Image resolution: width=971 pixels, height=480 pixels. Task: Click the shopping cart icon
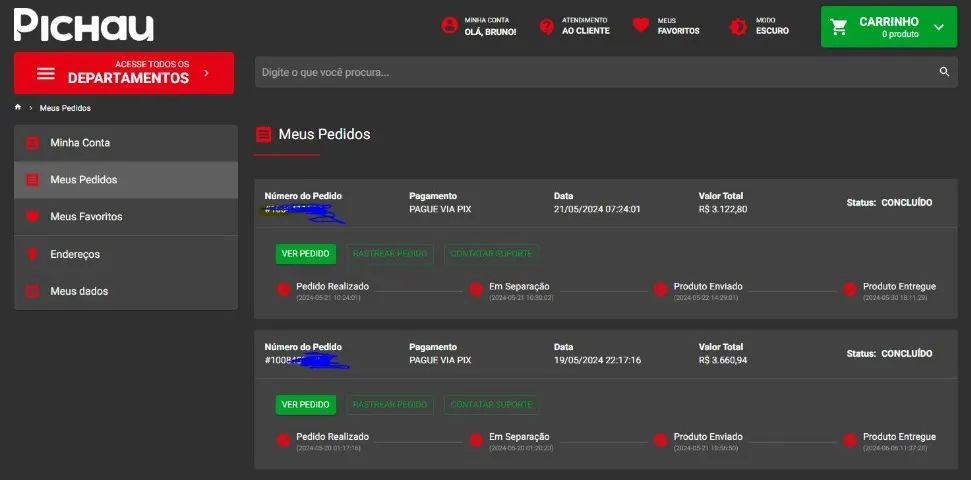839,27
